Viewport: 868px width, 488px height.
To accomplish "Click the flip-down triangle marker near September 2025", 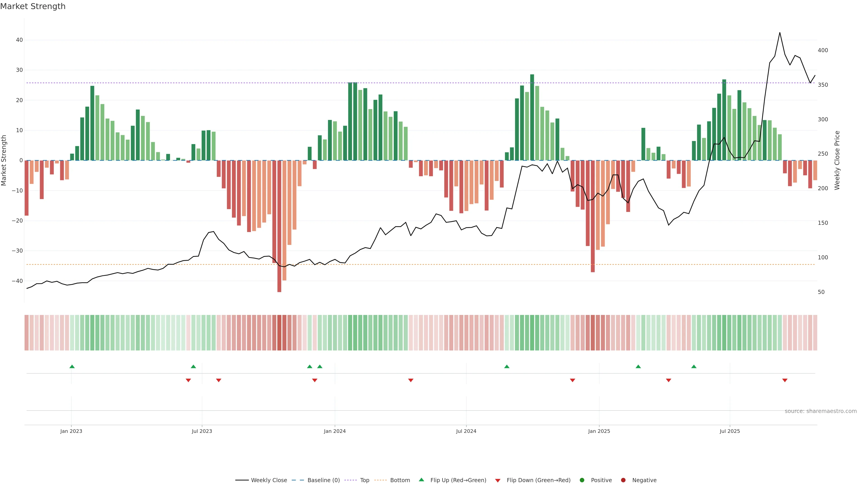I will pos(785,380).
